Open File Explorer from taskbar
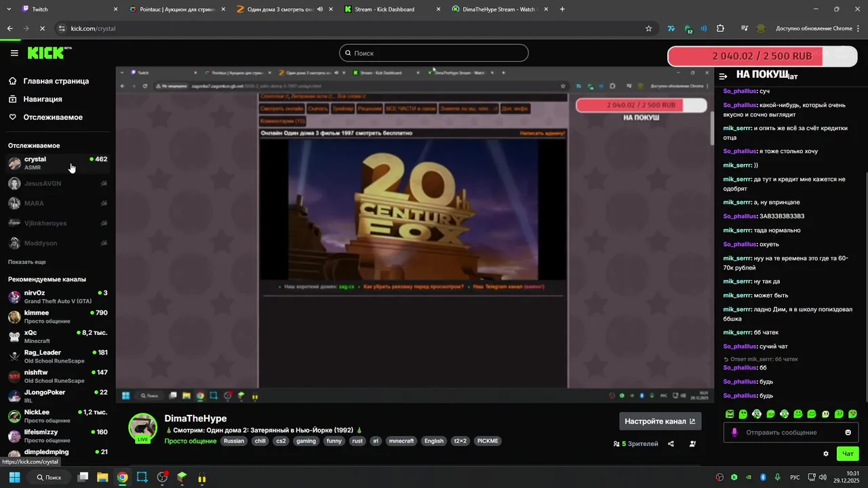Viewport: 868px width, 488px height. click(x=102, y=477)
